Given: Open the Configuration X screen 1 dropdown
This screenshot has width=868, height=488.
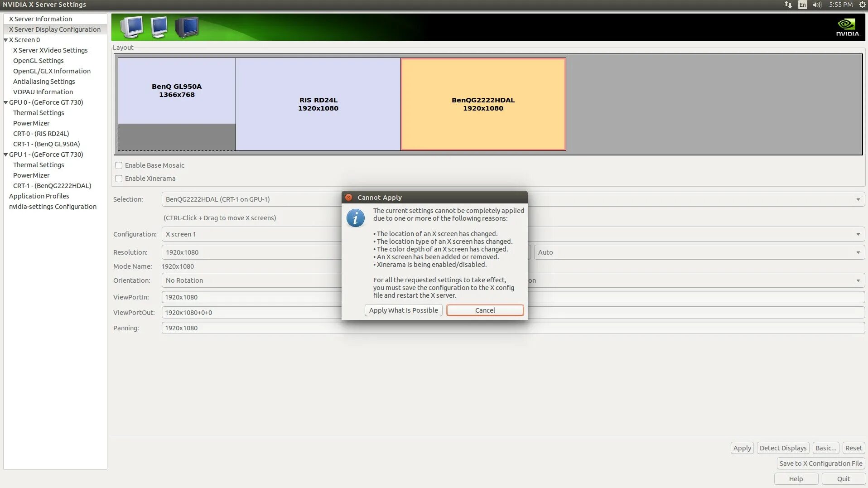Looking at the screenshot, I should coord(513,234).
